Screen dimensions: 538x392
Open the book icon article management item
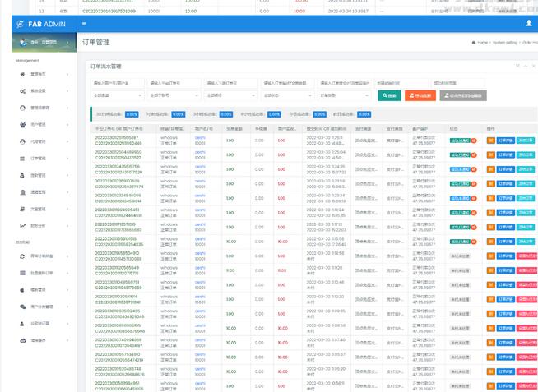pos(22,209)
